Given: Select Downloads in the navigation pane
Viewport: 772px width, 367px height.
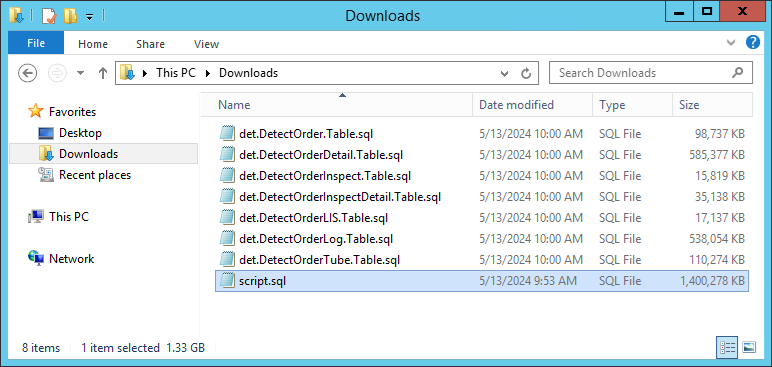Looking at the screenshot, I should [x=89, y=154].
